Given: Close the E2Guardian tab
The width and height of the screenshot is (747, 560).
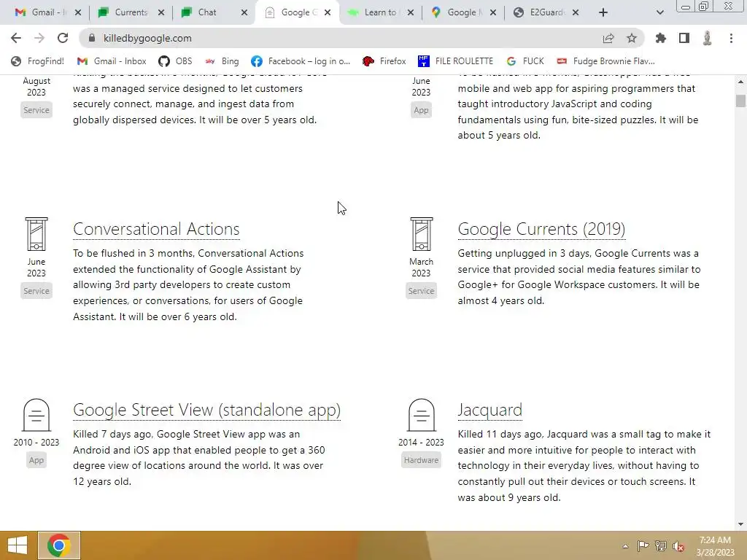Looking at the screenshot, I should pos(576,12).
